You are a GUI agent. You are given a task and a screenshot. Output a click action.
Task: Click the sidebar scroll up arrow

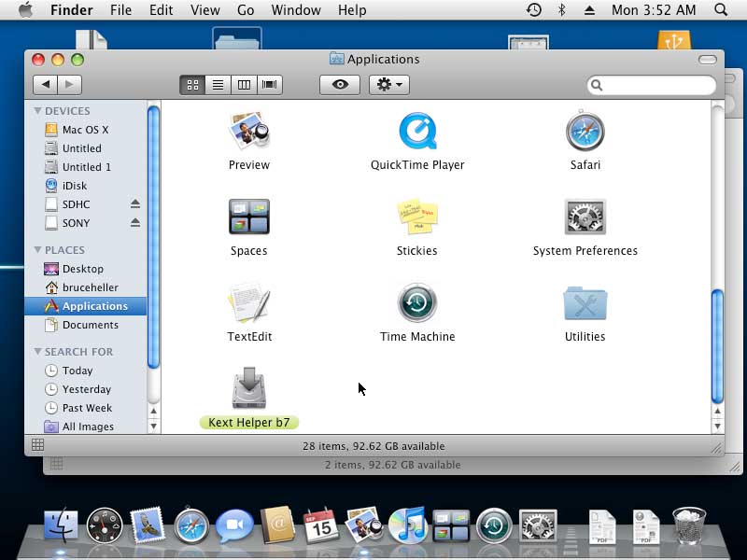point(153,411)
